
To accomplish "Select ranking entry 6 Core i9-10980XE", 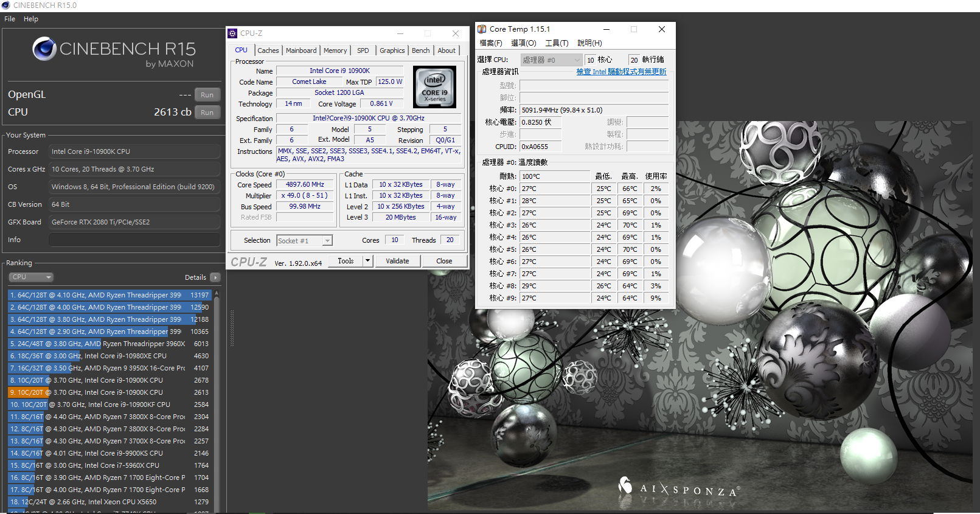I will point(109,356).
